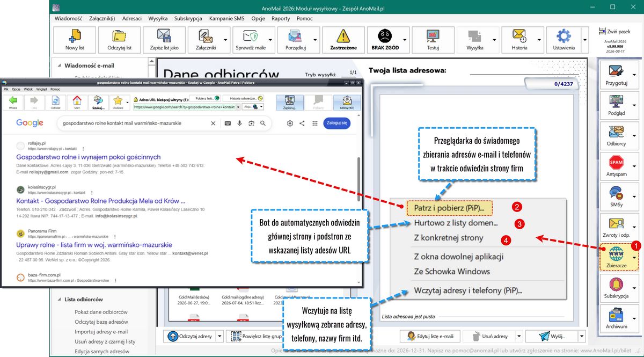Image resolution: width=644 pixels, height=357 pixels.
Task: Collapse the Wiadomość e-mail section
Action: click(x=59, y=66)
